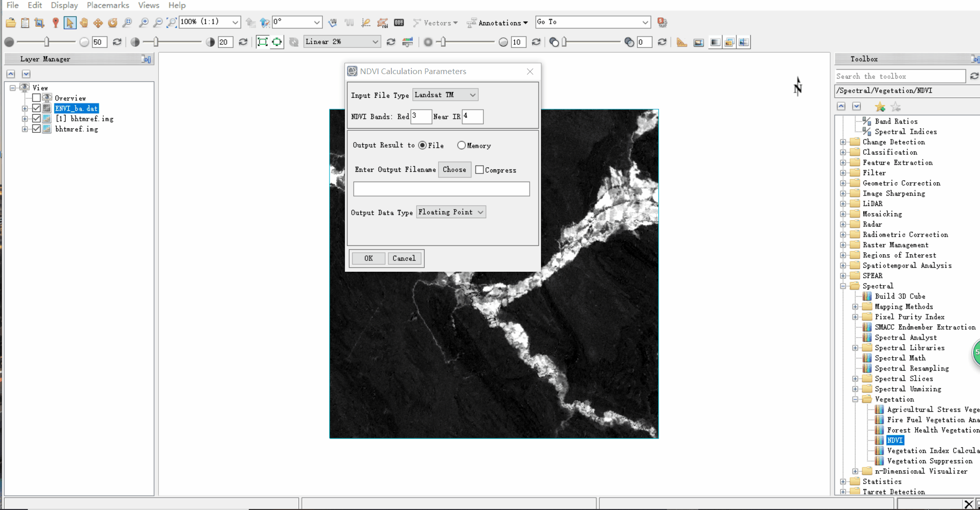Open the Help menu
The image size is (980, 510).
pyautogui.click(x=177, y=5)
